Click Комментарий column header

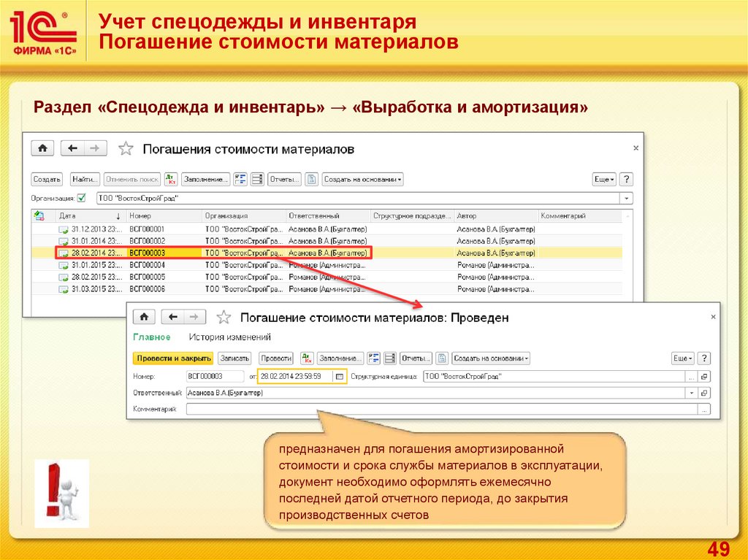click(x=580, y=215)
